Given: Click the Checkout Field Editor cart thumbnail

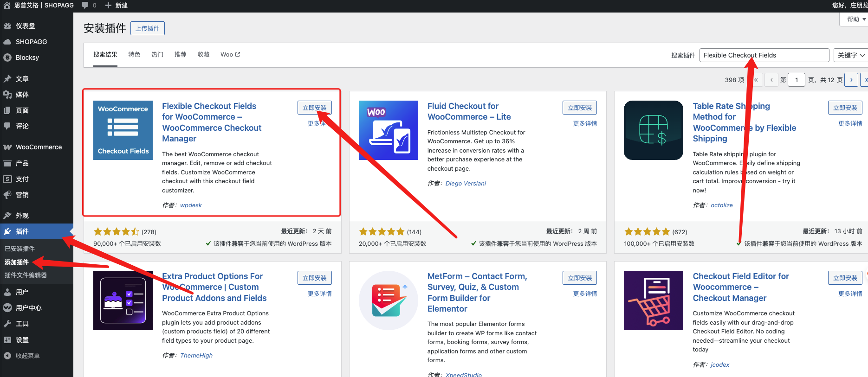Looking at the screenshot, I should pos(654,300).
